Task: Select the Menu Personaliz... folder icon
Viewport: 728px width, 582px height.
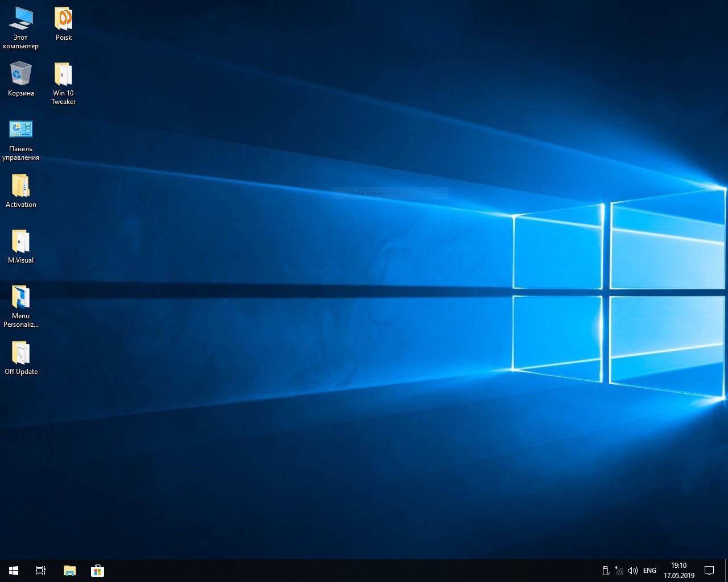Action: (20, 306)
